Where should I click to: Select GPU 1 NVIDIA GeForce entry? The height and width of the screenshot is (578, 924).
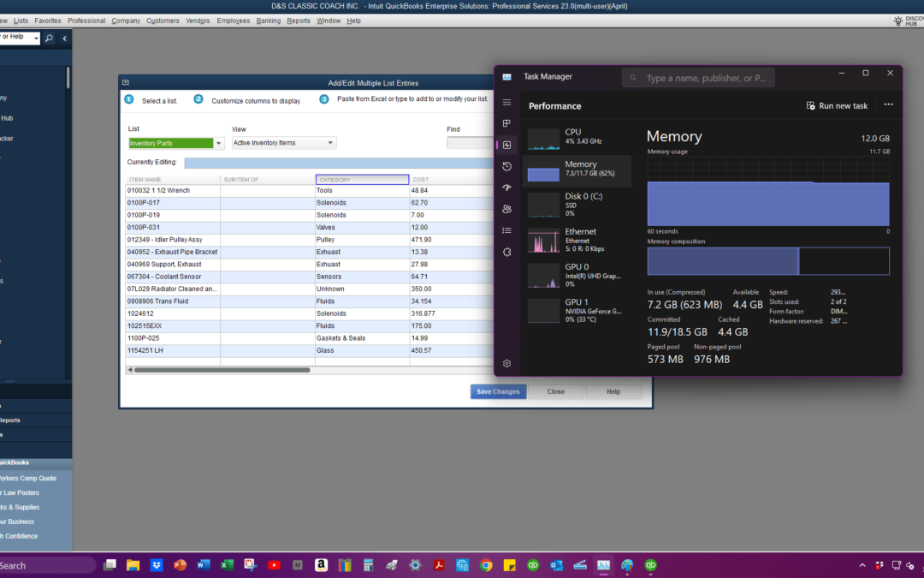577,310
